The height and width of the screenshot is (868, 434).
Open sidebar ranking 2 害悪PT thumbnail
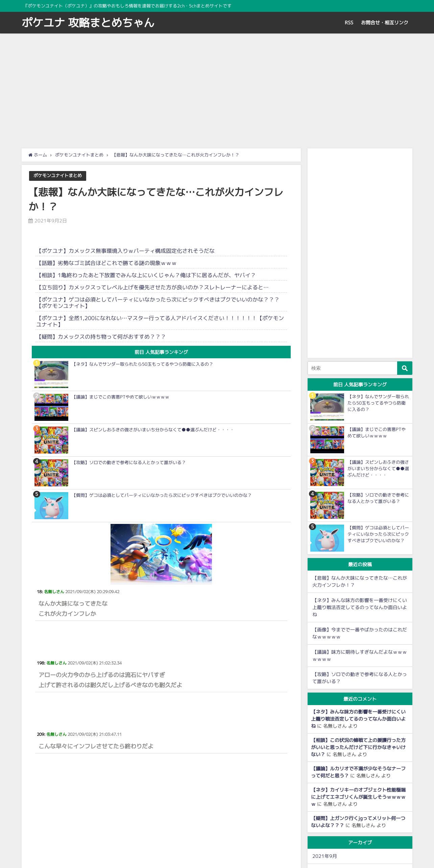(327, 440)
